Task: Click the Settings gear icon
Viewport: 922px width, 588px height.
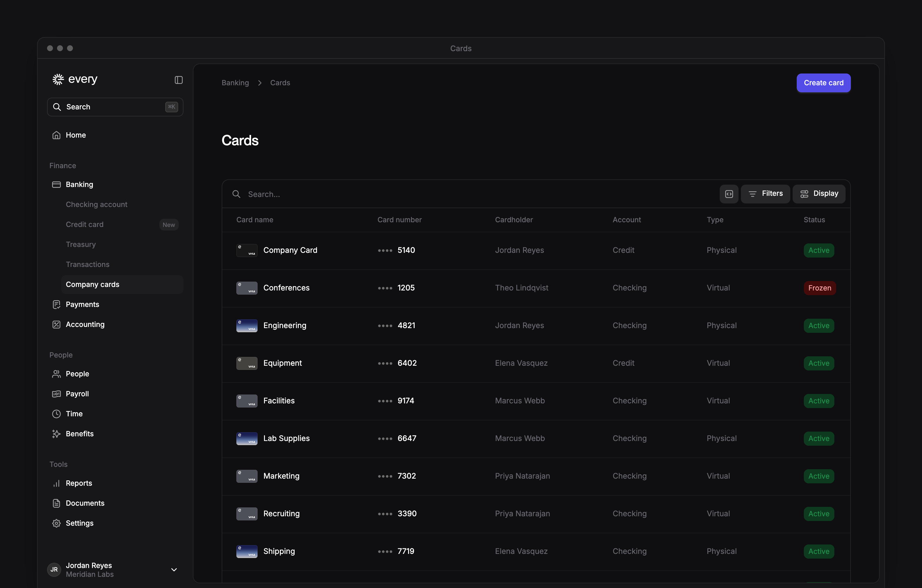Action: click(56, 523)
